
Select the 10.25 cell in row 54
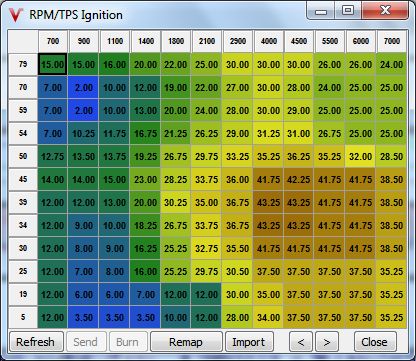tap(83, 133)
